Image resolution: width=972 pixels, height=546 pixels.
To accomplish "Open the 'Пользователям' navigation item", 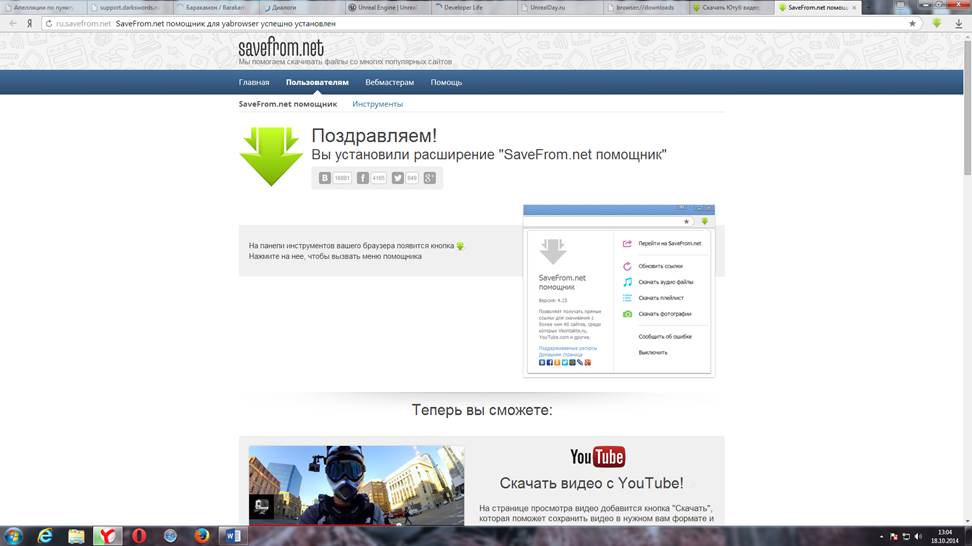I will tap(317, 82).
